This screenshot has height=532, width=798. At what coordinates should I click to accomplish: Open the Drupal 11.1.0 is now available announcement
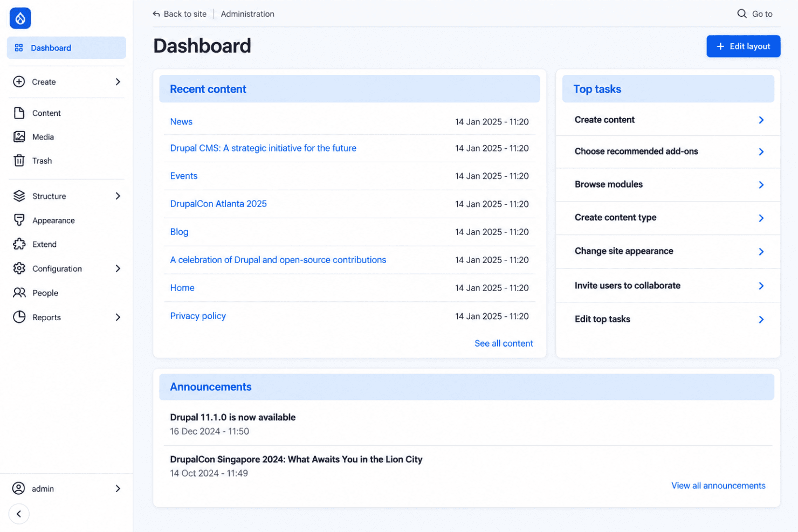click(232, 417)
